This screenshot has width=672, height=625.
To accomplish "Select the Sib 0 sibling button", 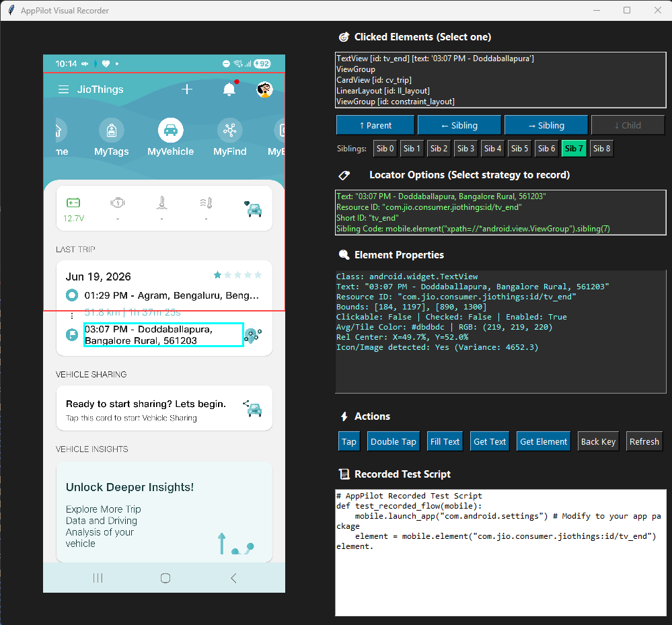I will pyautogui.click(x=385, y=149).
